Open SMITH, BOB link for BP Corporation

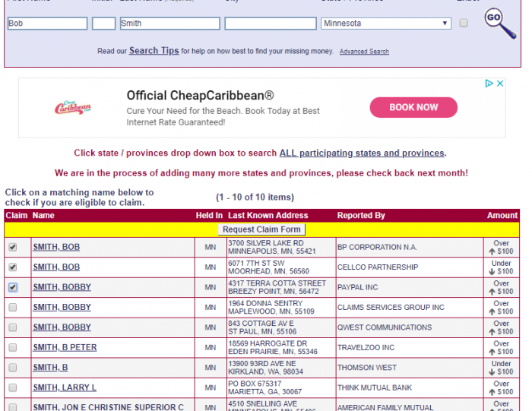pos(56,247)
